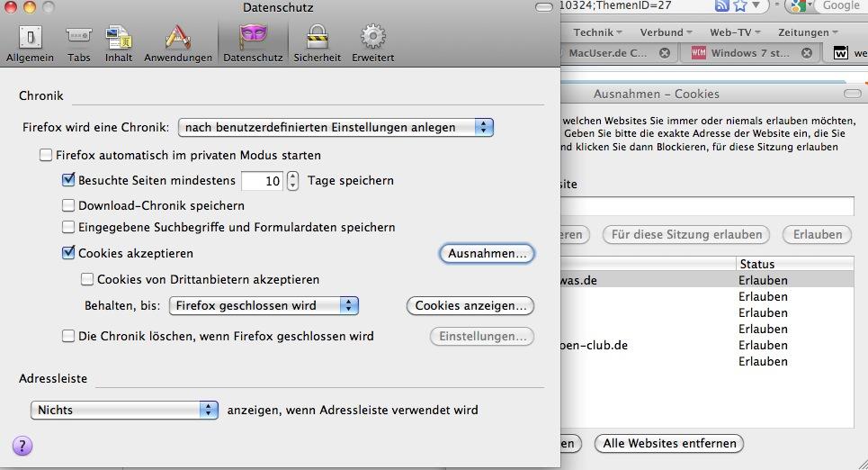Open the Inhalt preferences pane

[119, 44]
